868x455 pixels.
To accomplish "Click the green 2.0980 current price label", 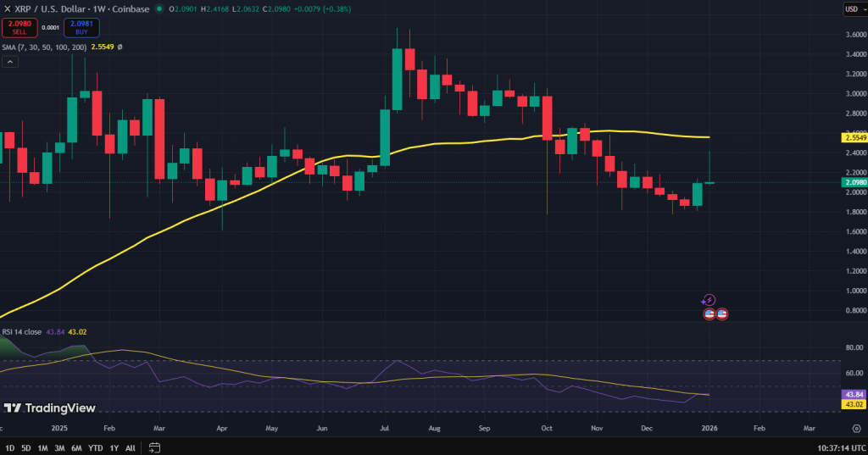I will (x=854, y=182).
